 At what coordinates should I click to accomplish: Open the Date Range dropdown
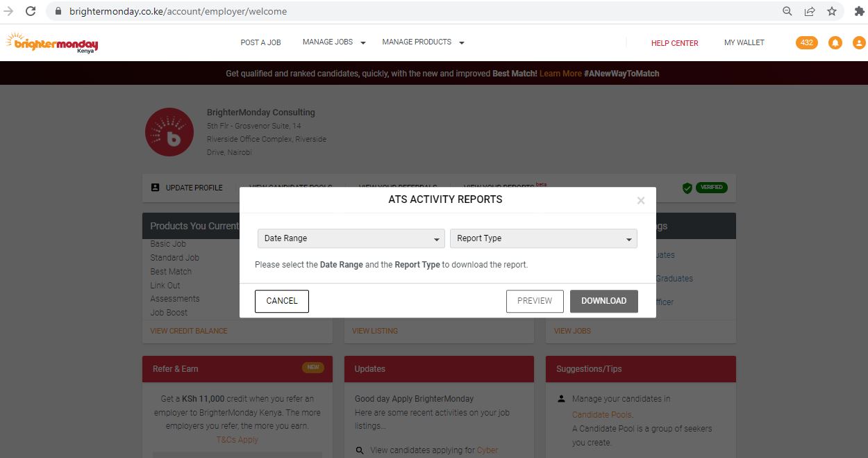351,238
